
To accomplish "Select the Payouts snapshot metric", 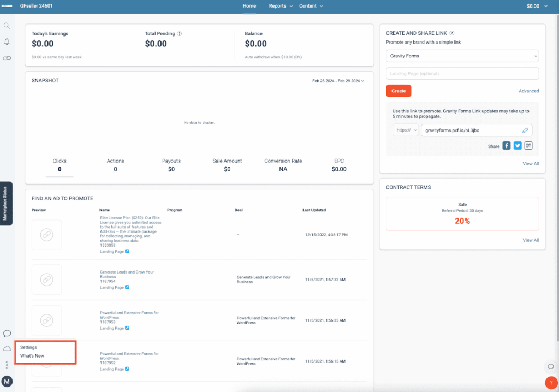I will (171, 165).
